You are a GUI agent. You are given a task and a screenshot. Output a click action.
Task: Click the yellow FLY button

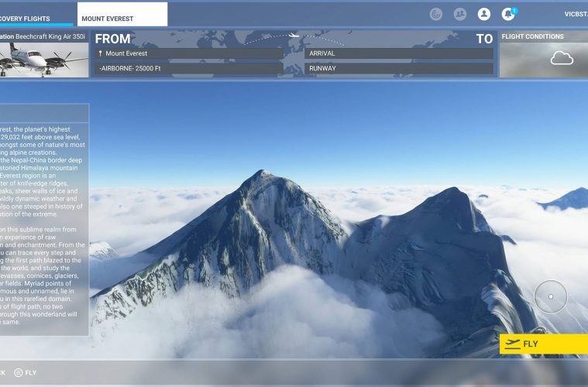(544, 344)
